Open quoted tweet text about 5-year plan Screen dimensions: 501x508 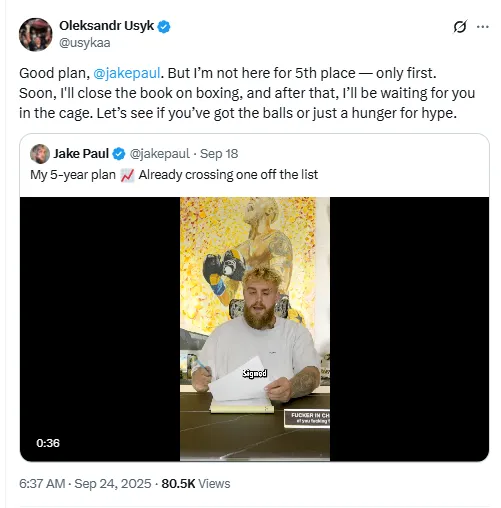(174, 175)
